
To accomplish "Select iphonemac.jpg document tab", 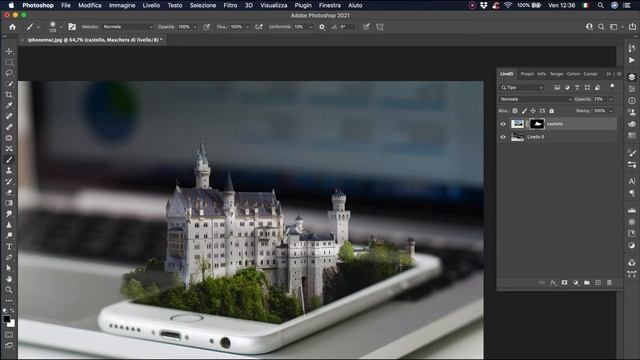I will [95, 40].
